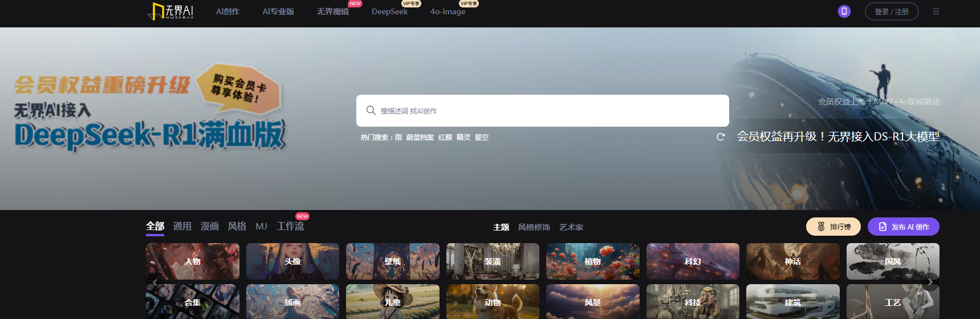Image resolution: width=980 pixels, height=319 pixels.
Task: Click the left carousel arrow on categories
Action: pyautogui.click(x=154, y=282)
